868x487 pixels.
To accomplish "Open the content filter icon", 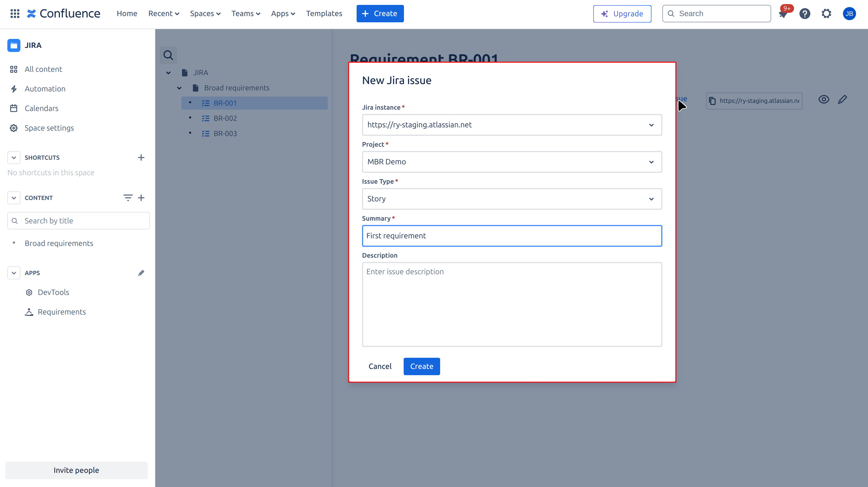I will coord(128,198).
